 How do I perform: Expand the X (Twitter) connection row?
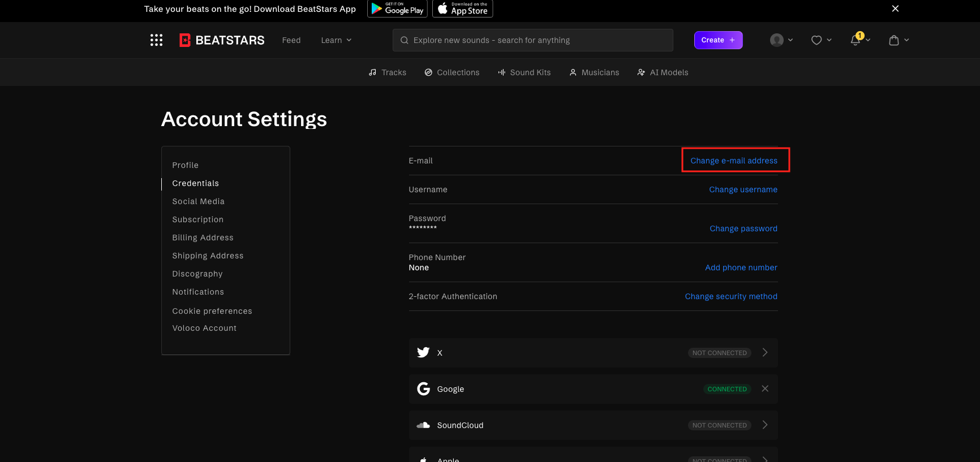765,352
